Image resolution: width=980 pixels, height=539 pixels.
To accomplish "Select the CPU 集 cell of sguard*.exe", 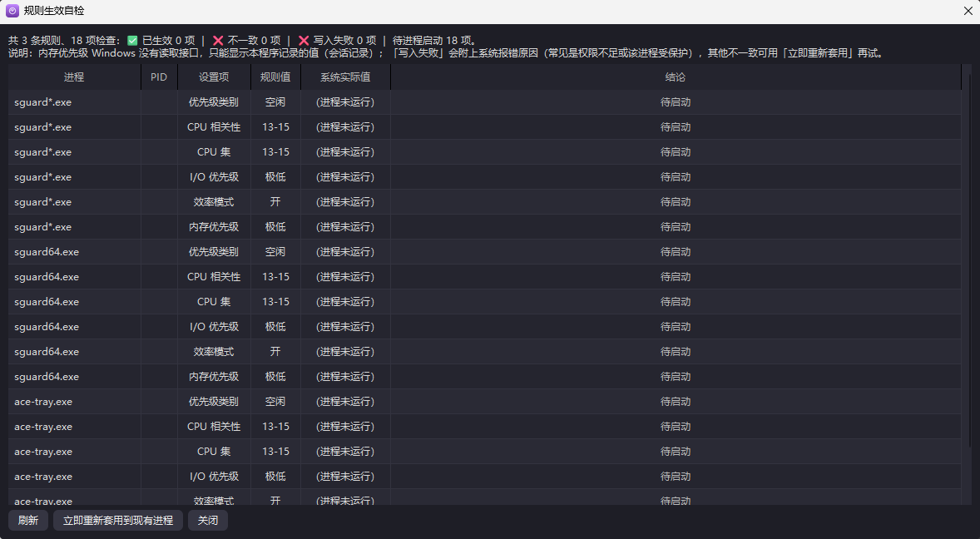I will [214, 151].
